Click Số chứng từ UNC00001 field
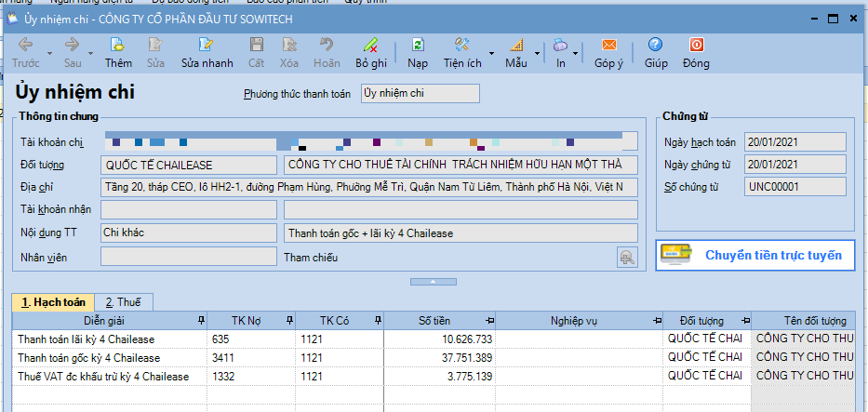Viewport: 868px width, 412px height. 795,186
